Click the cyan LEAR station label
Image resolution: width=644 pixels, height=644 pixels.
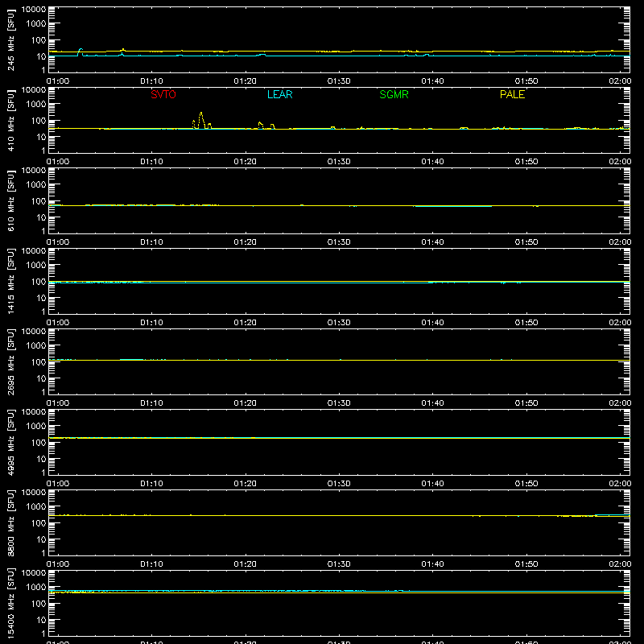point(279,94)
